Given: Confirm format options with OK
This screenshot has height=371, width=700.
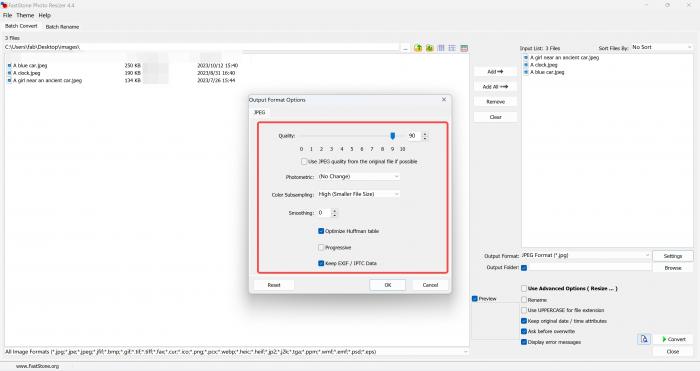Looking at the screenshot, I should (x=388, y=285).
